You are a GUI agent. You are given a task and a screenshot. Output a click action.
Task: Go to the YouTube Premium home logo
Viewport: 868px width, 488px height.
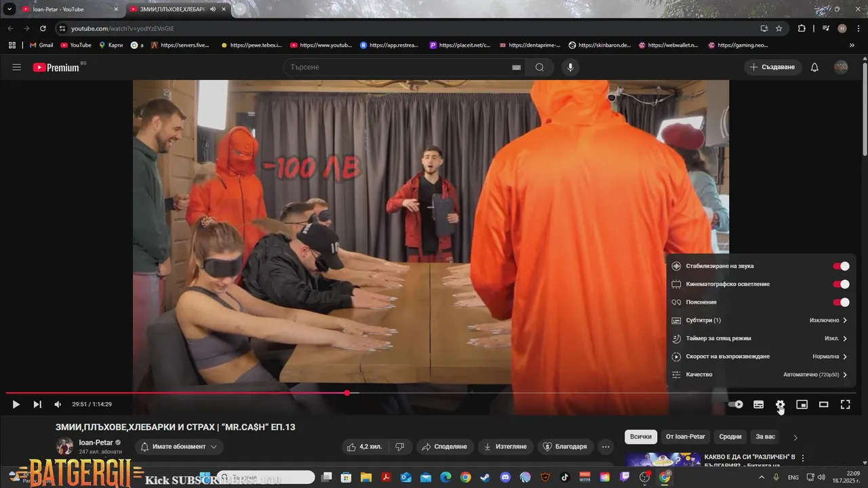tap(56, 67)
